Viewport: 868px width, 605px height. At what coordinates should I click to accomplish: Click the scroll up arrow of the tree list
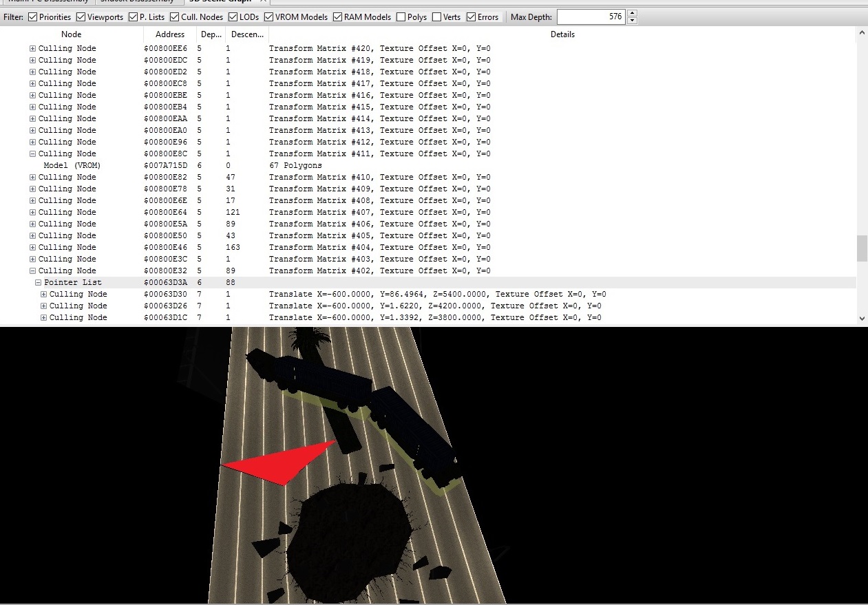coord(862,33)
